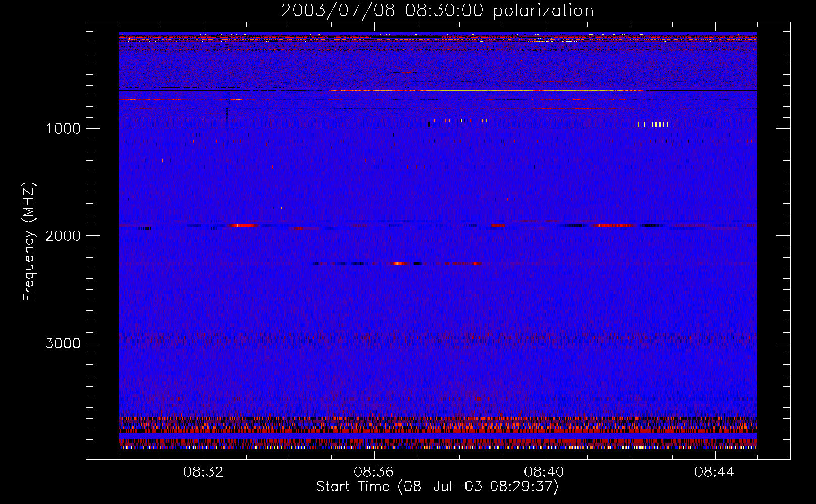This screenshot has height=504, width=816.
Task: Click the 3000 frequency tick label
Action: click(63, 343)
